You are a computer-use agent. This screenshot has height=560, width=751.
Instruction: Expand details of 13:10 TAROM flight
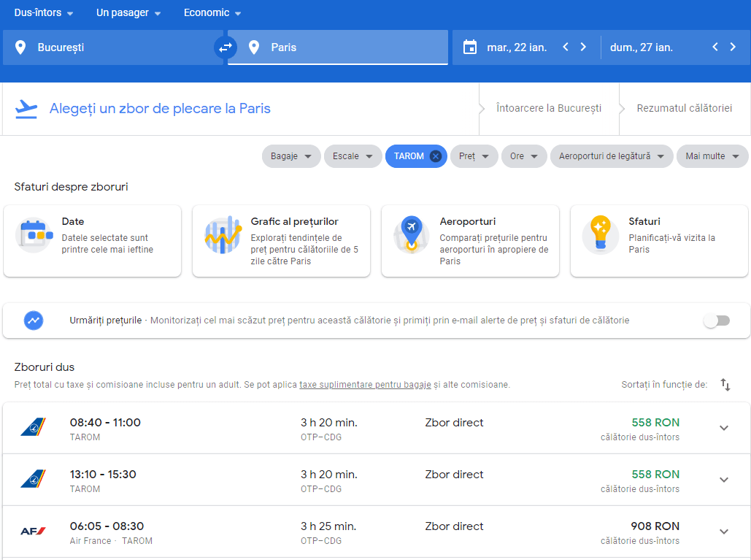coord(724,480)
